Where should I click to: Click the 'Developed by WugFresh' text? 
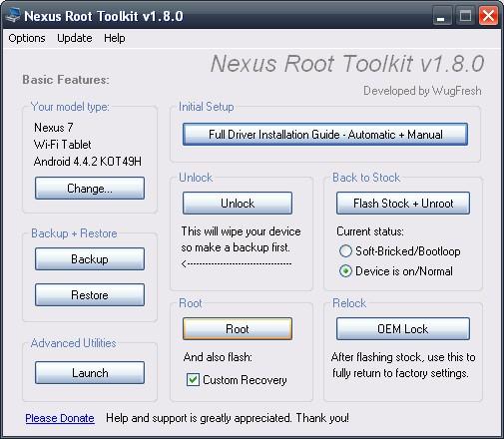[x=422, y=91]
